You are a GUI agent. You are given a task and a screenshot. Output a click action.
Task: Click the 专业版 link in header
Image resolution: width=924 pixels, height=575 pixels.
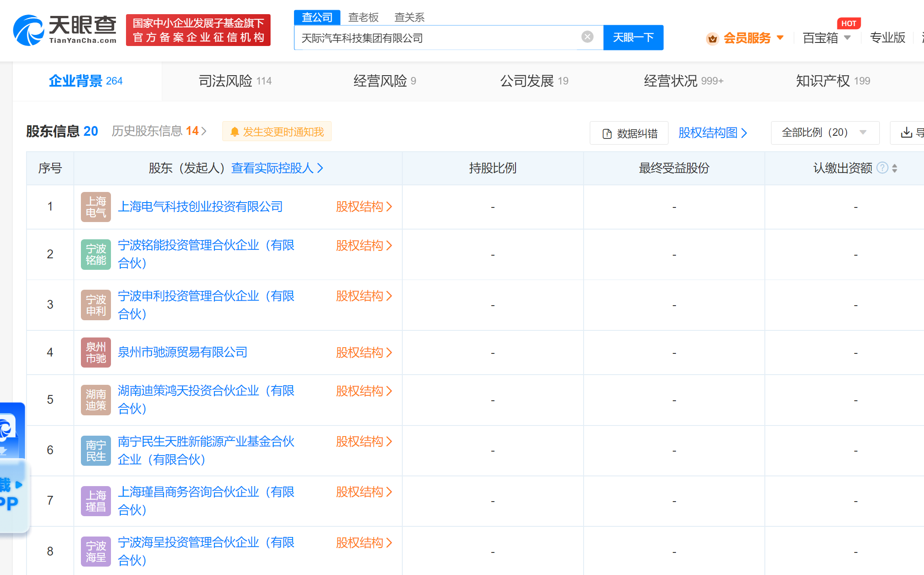[x=887, y=38]
